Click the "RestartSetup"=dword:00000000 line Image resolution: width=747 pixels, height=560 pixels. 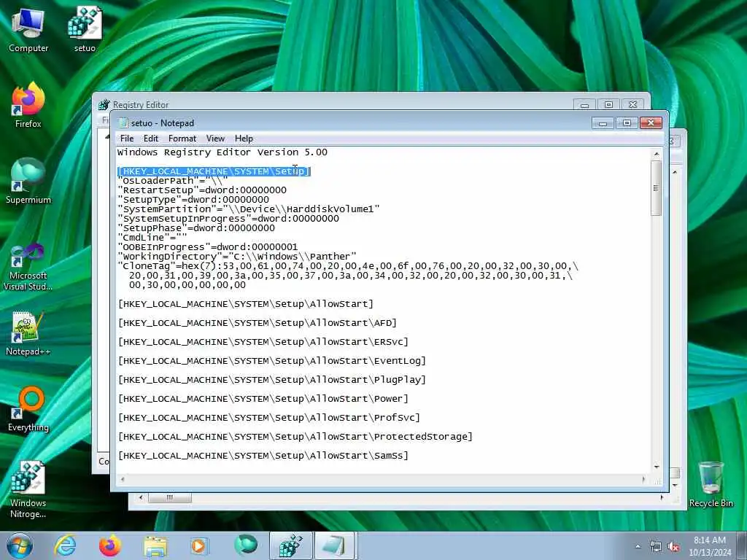202,190
